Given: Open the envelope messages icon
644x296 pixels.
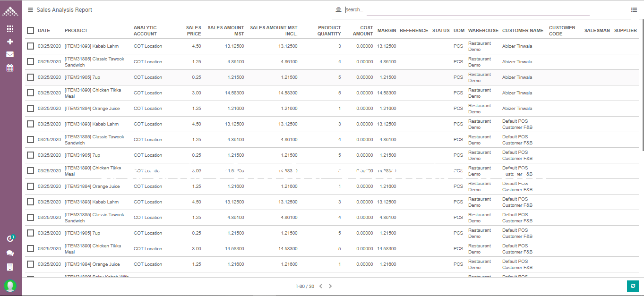Looking at the screenshot, I should click(10, 54).
